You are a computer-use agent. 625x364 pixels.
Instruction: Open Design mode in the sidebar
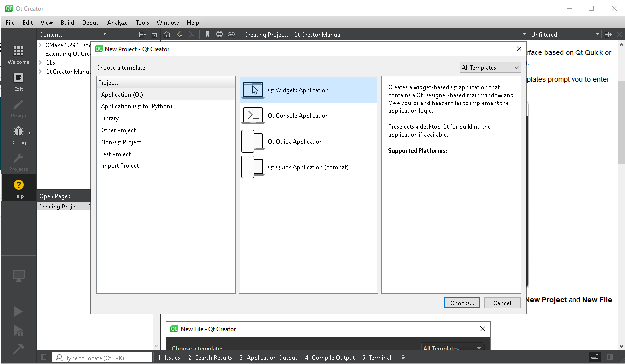coord(18,108)
